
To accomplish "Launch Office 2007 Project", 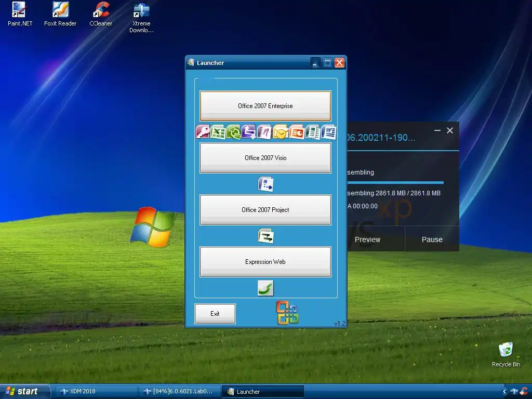I will tap(265, 210).
